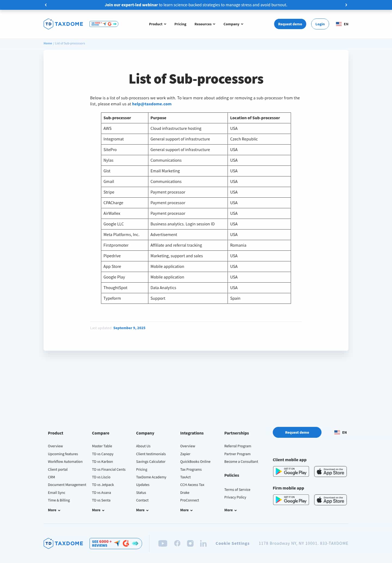Viewport: 392px width, 563px height.
Task: Show previous announcement banner arrow
Action: [46, 5]
